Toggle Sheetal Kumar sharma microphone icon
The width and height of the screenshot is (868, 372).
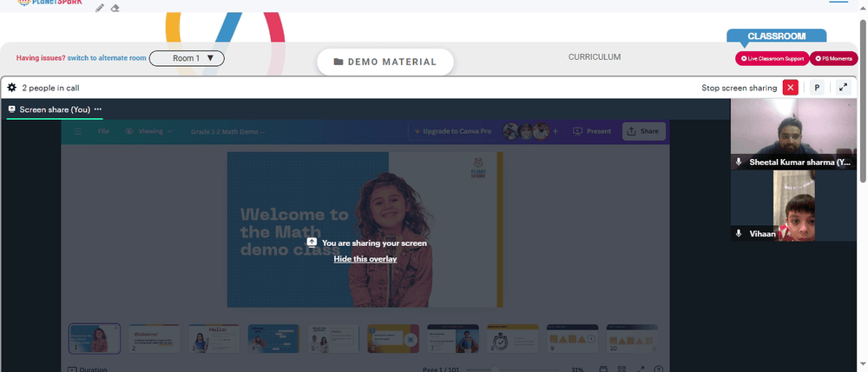(738, 162)
